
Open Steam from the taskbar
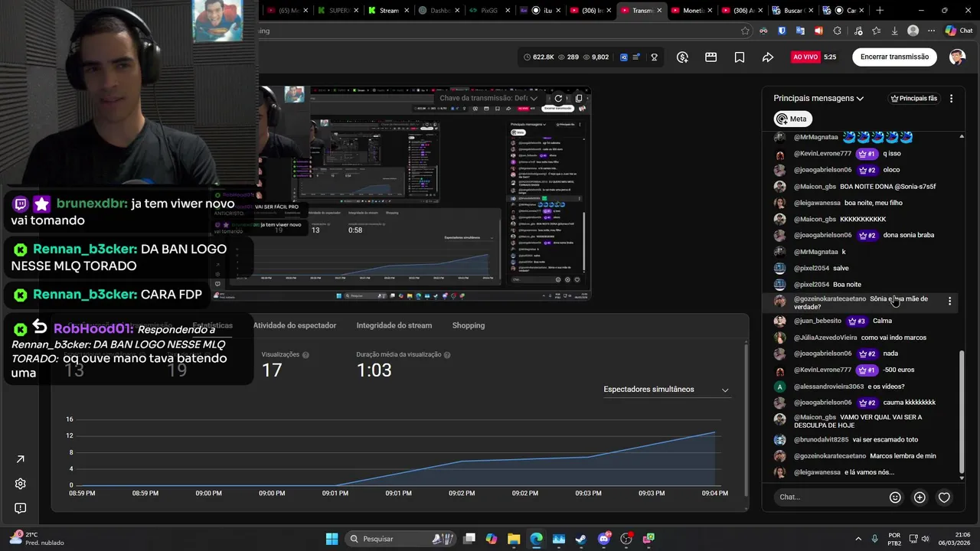point(581,539)
